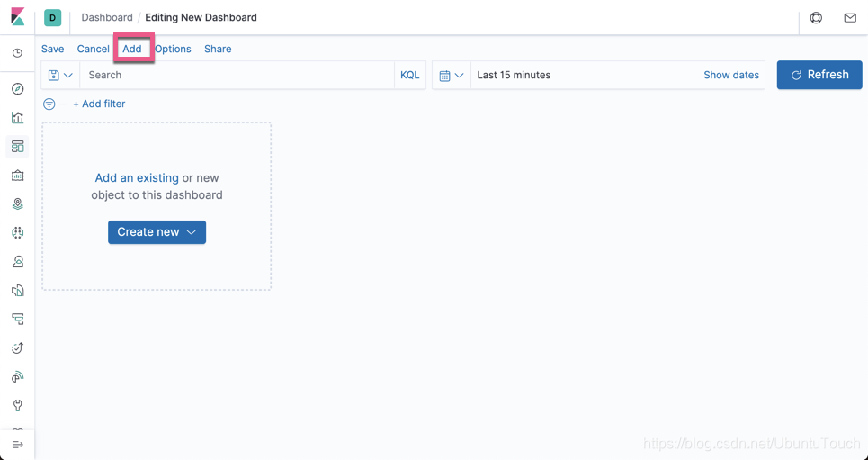This screenshot has height=460, width=868.
Task: Open Maps icon in sidebar
Action: [18, 204]
